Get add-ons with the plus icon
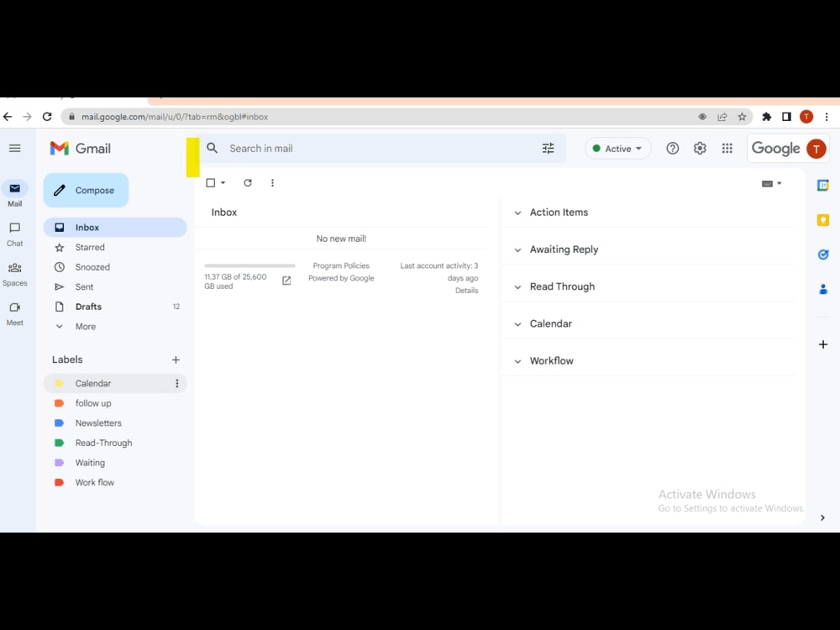The width and height of the screenshot is (840, 630). coord(823,344)
